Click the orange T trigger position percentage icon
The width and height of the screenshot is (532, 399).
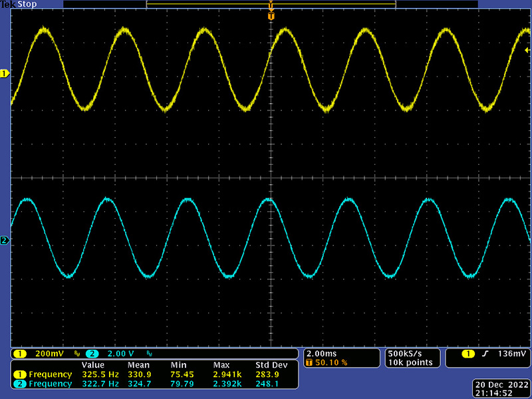309,362
